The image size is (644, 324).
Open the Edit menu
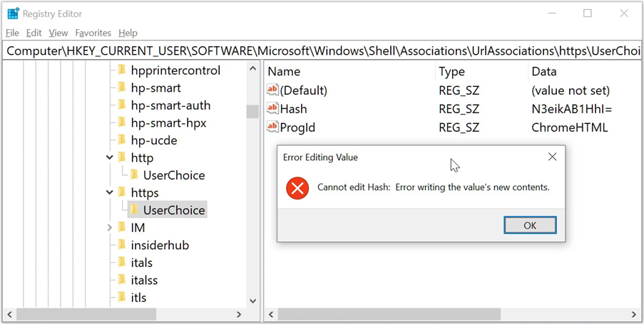coord(34,33)
